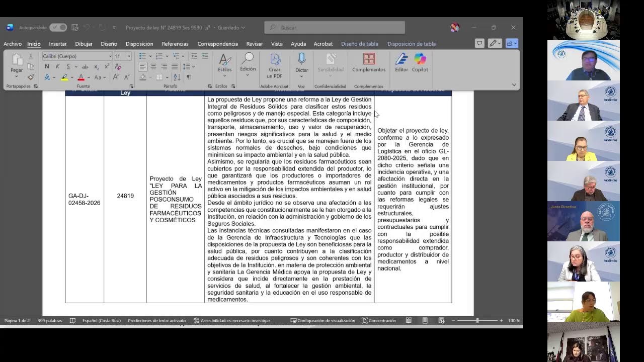The image size is (644, 362).
Task: Toggle italic (K) formatting
Action: coord(57,67)
